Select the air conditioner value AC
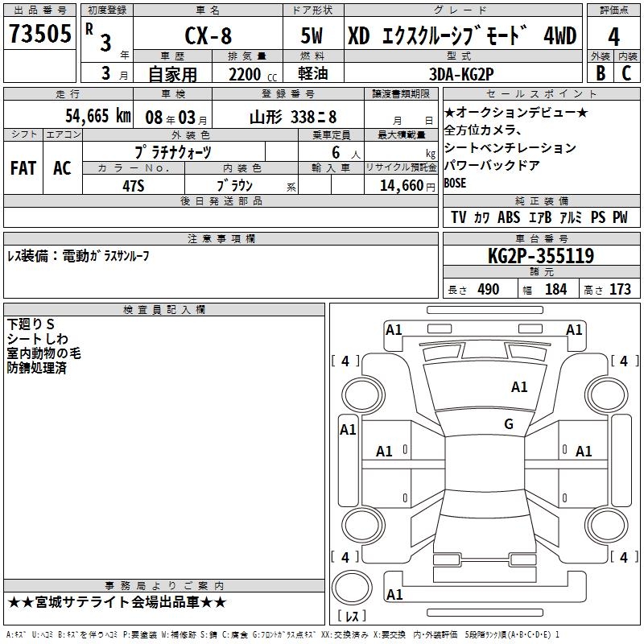Viewport: 644px width, 644px height. (63, 168)
